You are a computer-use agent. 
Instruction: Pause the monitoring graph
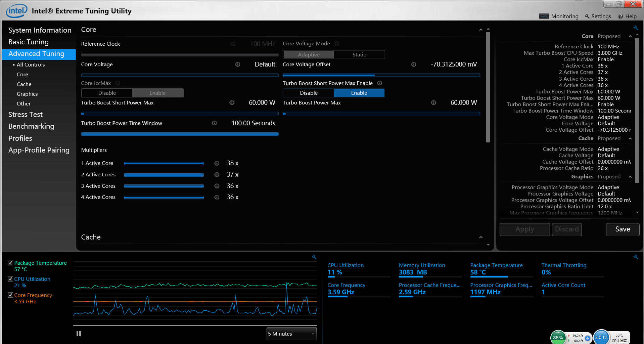[x=79, y=334]
